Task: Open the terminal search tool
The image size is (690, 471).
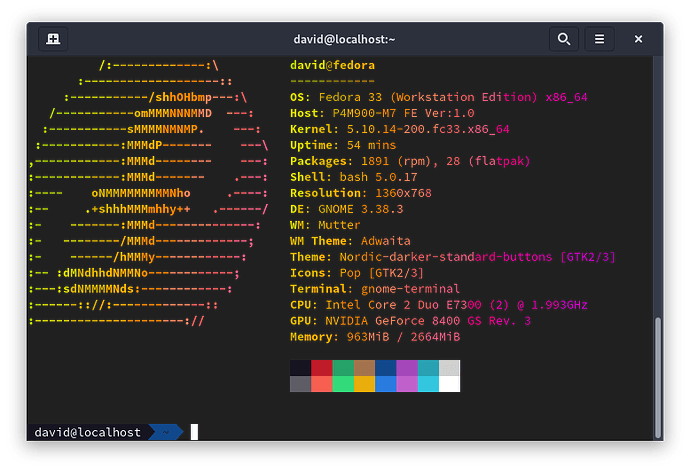Action: point(564,39)
